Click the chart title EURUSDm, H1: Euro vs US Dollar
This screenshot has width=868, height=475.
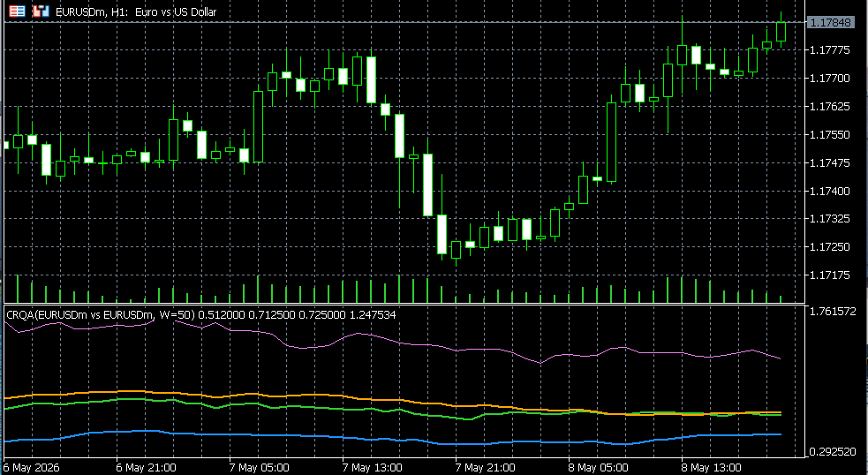tap(136, 11)
